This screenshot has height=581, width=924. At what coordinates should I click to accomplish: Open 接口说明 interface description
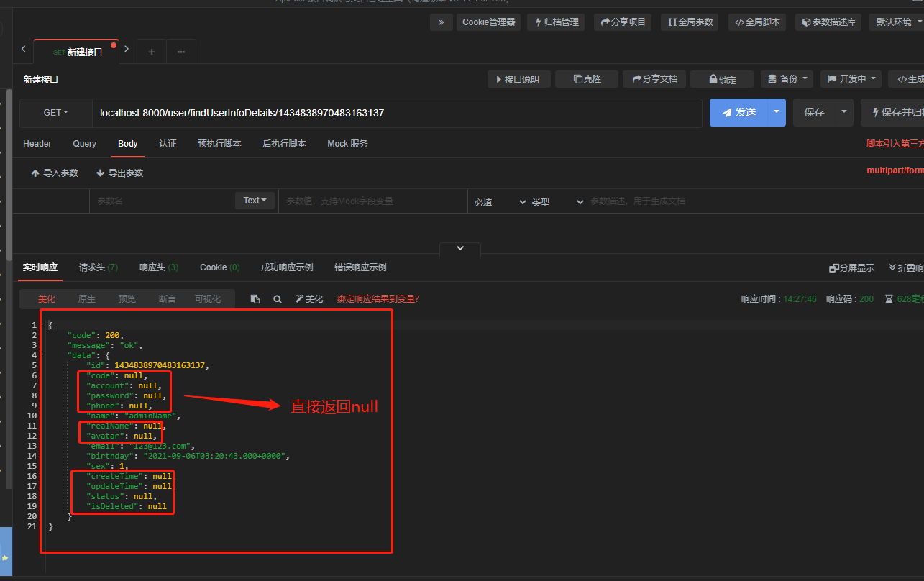pyautogui.click(x=518, y=79)
